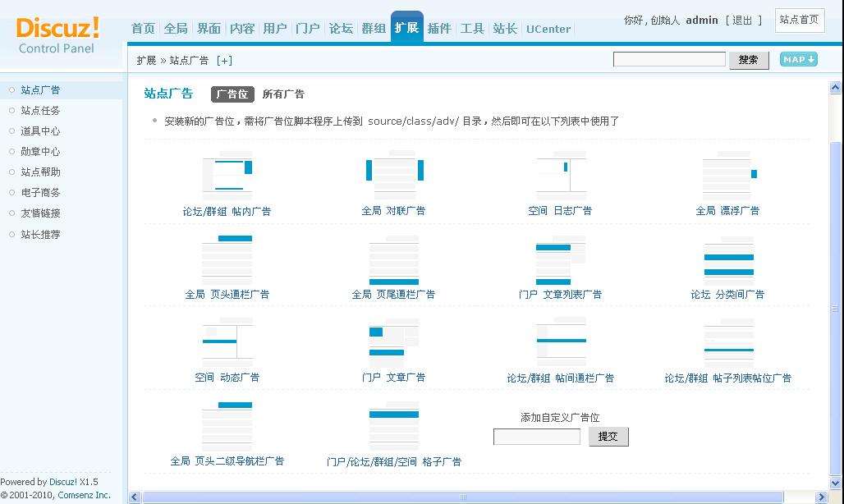Image resolution: width=844 pixels, height=504 pixels.
Task: Open the 论坛/群组 帖间通栏广告 layout icon
Action: click(x=562, y=342)
